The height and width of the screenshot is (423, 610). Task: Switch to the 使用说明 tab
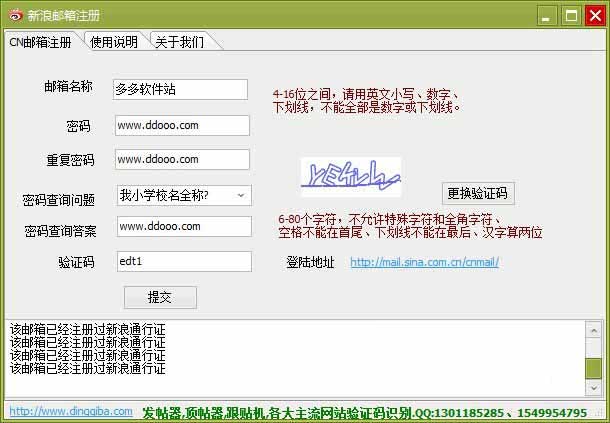114,42
